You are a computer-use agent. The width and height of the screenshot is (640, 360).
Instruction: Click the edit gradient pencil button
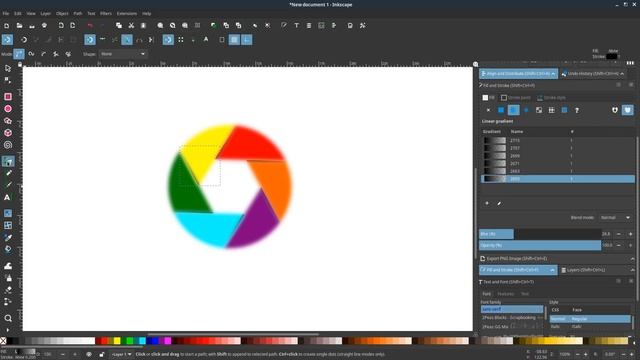click(499, 203)
